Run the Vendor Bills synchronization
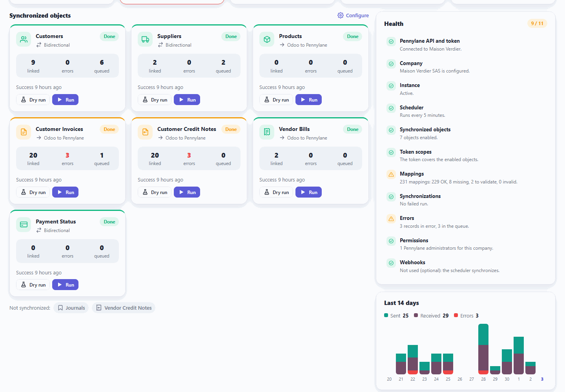 (309, 192)
